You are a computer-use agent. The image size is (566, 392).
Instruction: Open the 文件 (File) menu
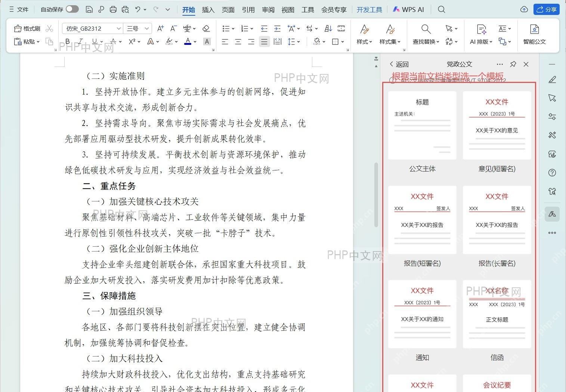pyautogui.click(x=19, y=9)
